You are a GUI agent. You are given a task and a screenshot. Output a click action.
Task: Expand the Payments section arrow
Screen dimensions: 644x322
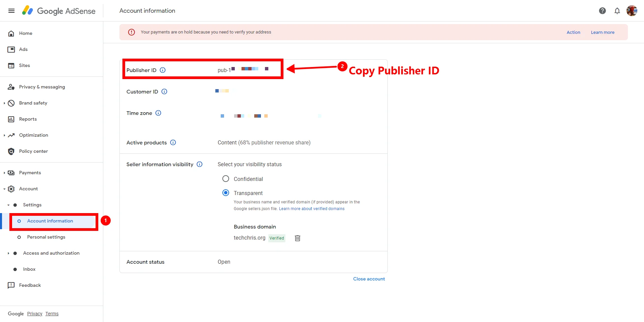pyautogui.click(x=4, y=173)
